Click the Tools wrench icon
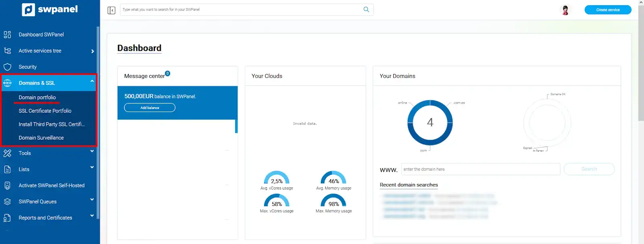This screenshot has height=244, width=644. (7, 153)
